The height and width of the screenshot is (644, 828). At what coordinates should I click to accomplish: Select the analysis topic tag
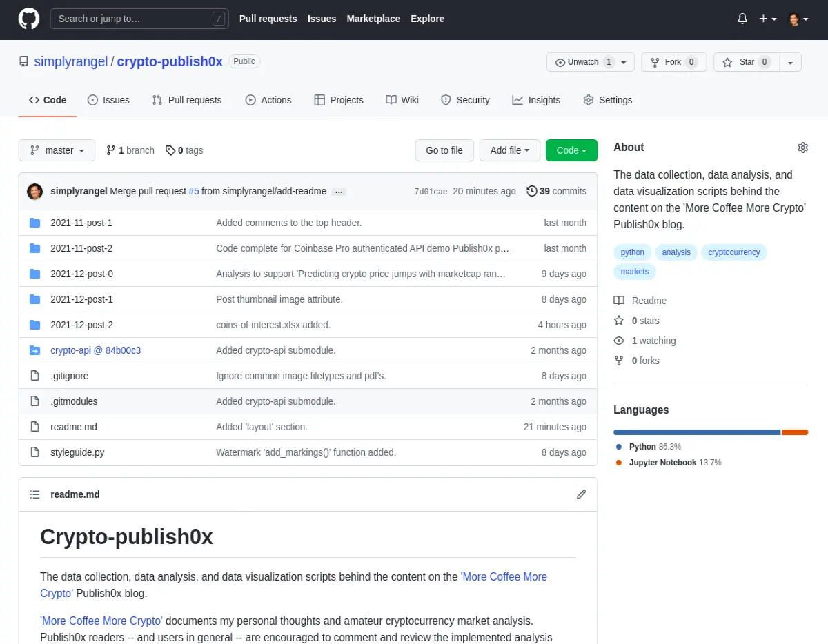(x=676, y=252)
